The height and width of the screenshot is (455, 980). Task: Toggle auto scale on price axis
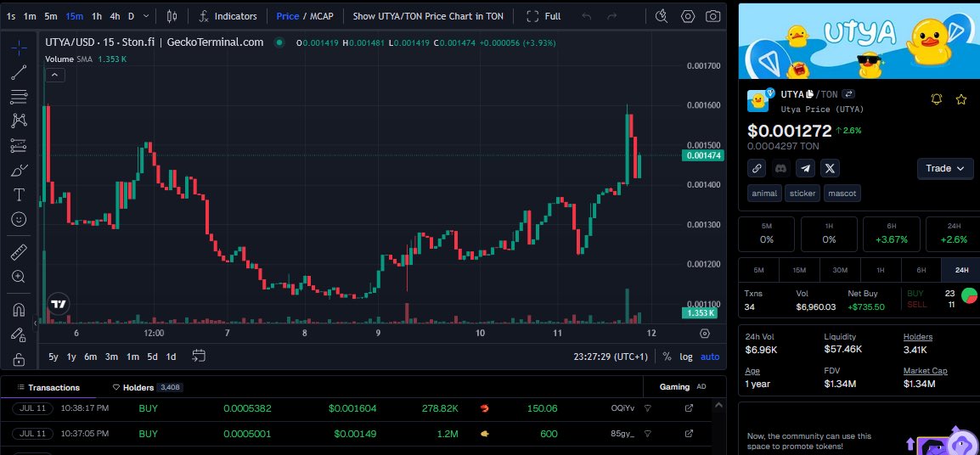[x=709, y=357]
